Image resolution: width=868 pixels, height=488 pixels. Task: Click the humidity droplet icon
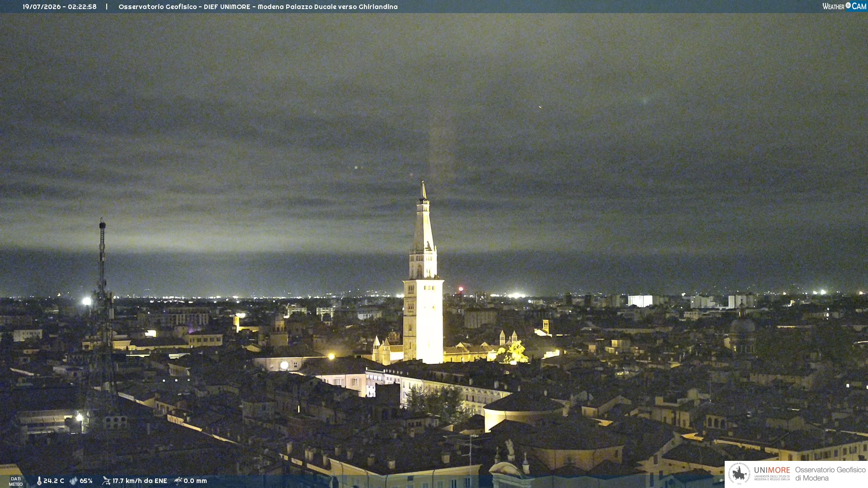tap(74, 481)
